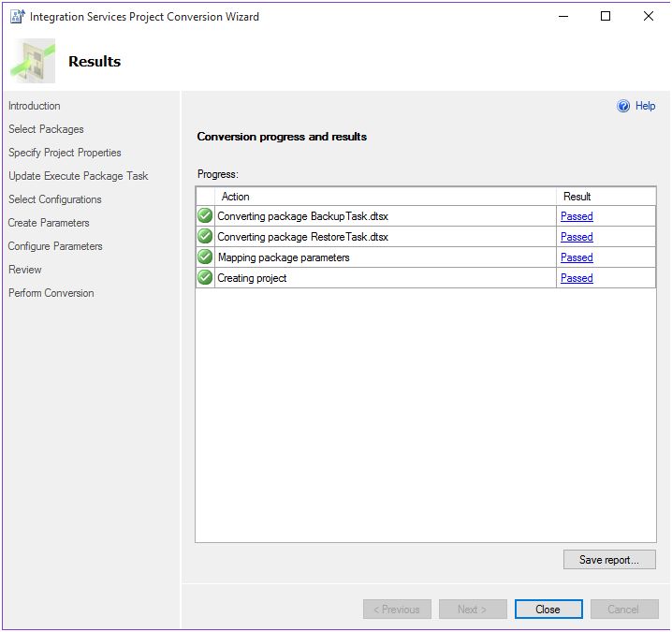Click the green check icon for BackupTask.dtsx row
Screen dimensions: 672x632
pos(205,215)
